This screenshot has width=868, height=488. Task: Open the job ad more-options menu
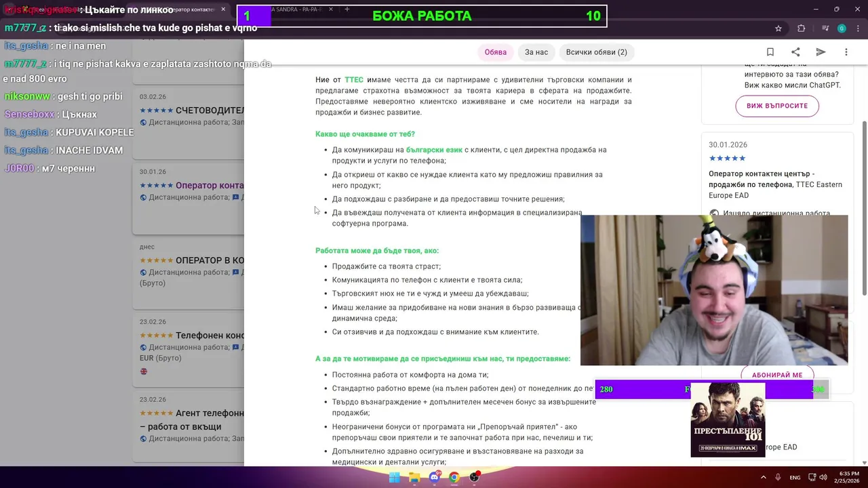point(846,52)
